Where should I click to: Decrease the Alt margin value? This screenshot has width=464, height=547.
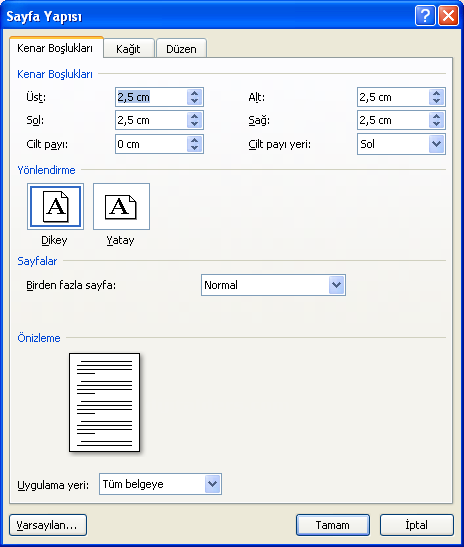436,101
